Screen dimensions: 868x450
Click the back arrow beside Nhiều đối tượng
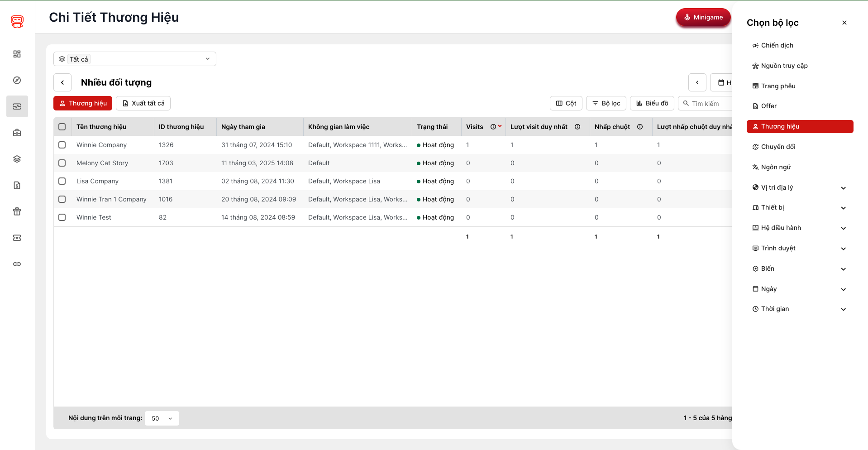point(62,82)
